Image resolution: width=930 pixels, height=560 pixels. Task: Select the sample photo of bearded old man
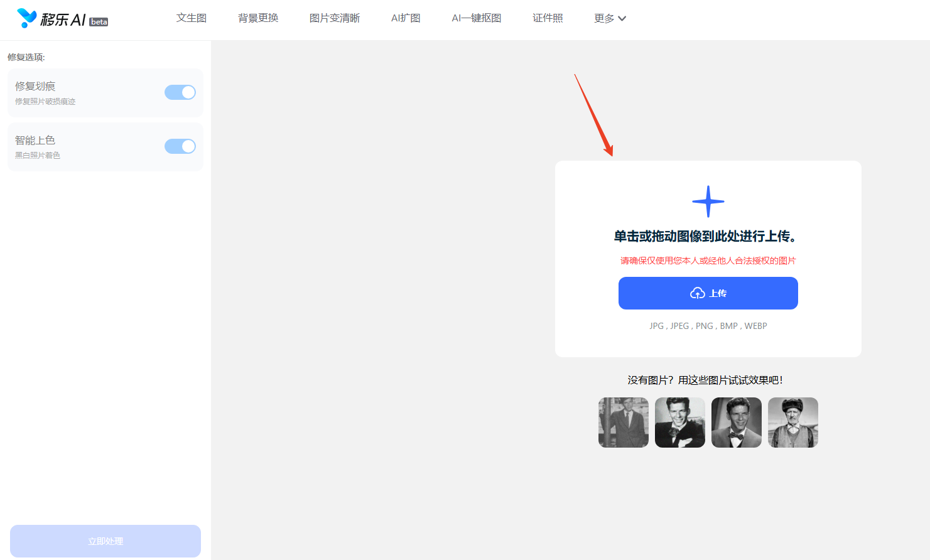coord(792,423)
